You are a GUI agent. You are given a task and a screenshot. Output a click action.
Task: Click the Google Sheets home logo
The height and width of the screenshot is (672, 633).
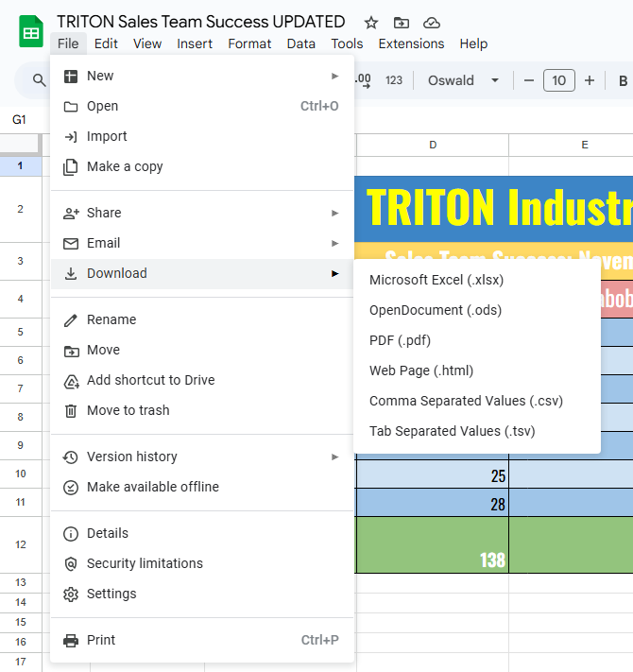31,32
